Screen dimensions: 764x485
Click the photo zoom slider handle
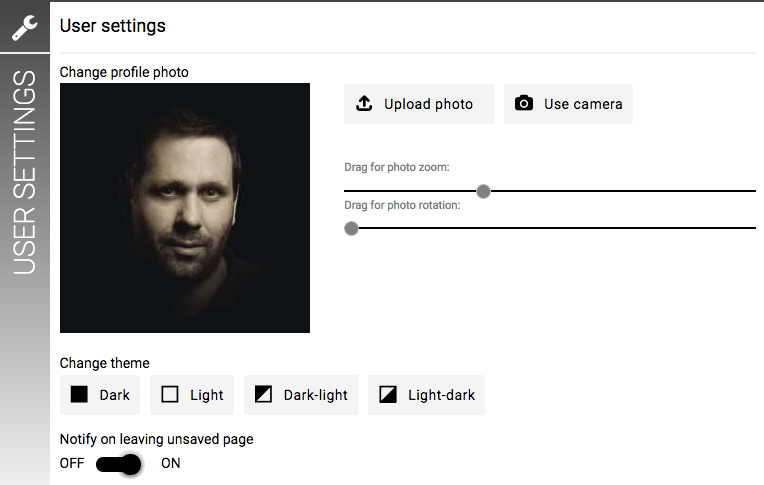(483, 191)
